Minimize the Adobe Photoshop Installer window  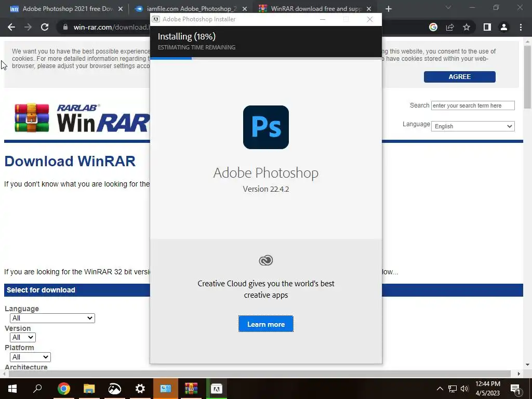pyautogui.click(x=323, y=19)
